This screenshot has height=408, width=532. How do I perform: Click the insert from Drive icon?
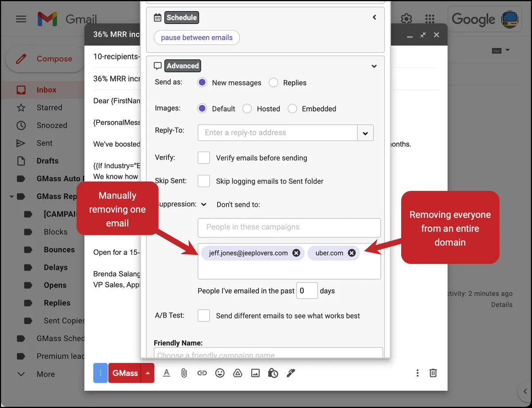[x=238, y=373]
